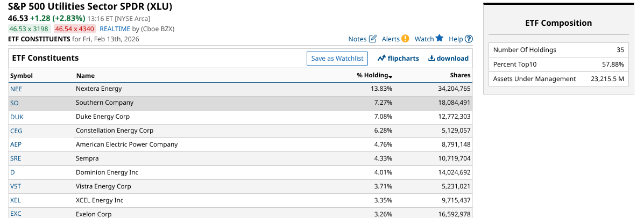Sort table by Name column header
The image size is (644, 218).
tap(85, 76)
